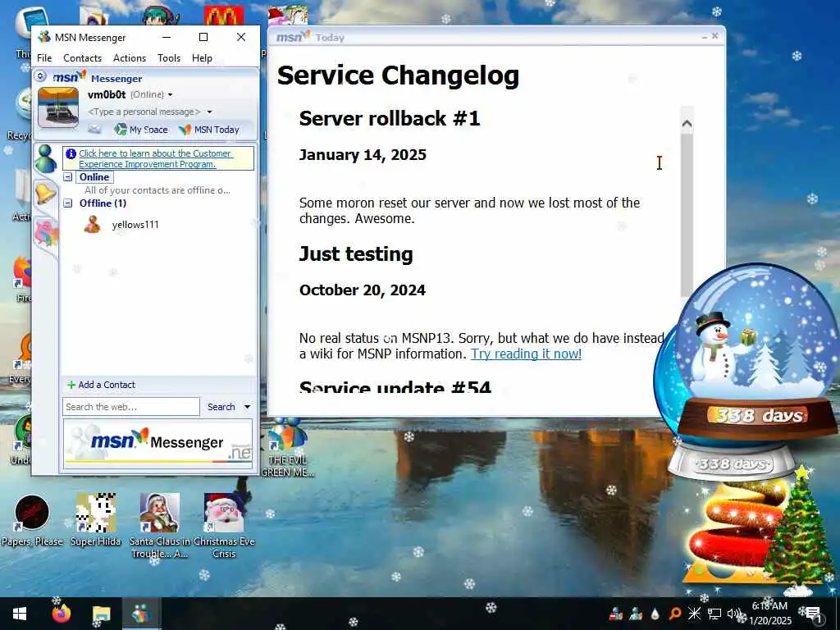Click the green messenger buddy tray icon
This screenshot has height=630, width=840.
tap(636, 614)
